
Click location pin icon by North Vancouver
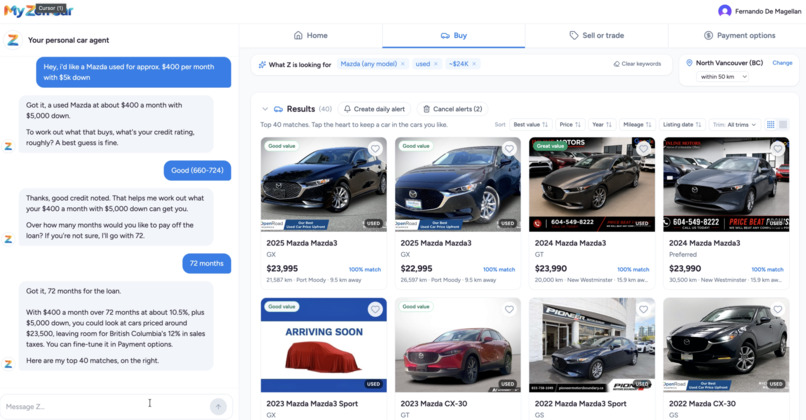(689, 63)
